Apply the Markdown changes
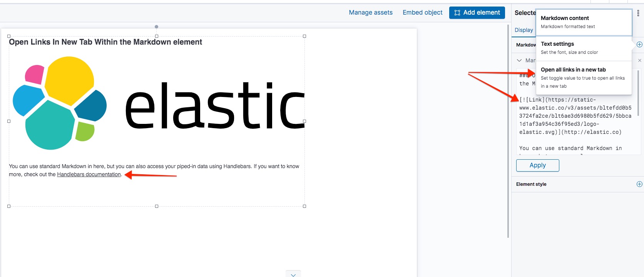This screenshot has height=277, width=644. pyautogui.click(x=537, y=165)
